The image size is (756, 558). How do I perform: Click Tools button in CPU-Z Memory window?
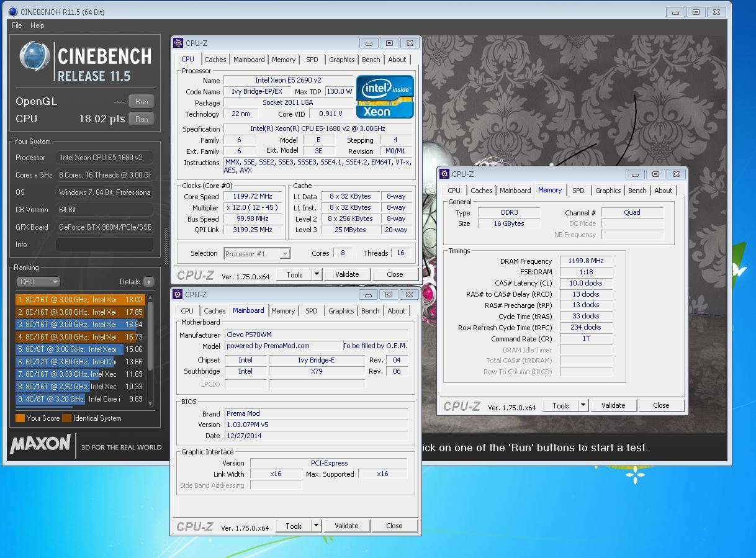tap(560, 405)
